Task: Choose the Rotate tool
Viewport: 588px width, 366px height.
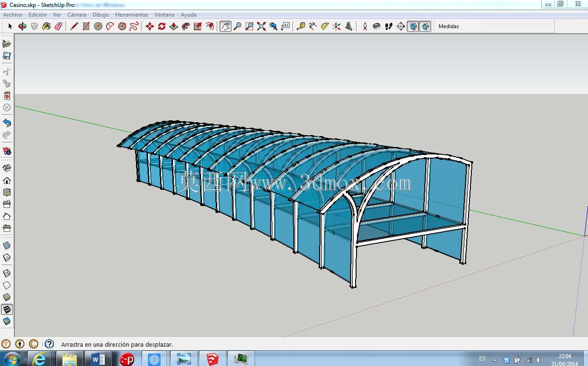Action: point(162,26)
